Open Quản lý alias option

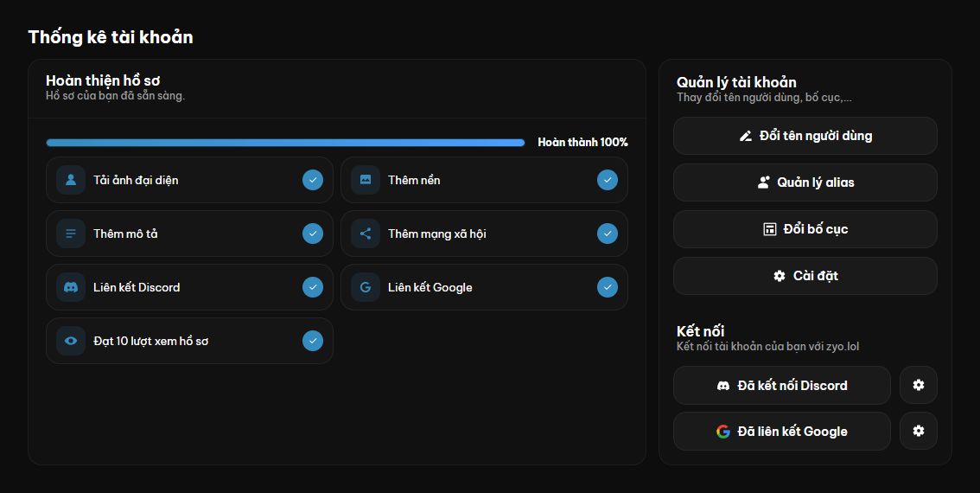[x=805, y=182]
